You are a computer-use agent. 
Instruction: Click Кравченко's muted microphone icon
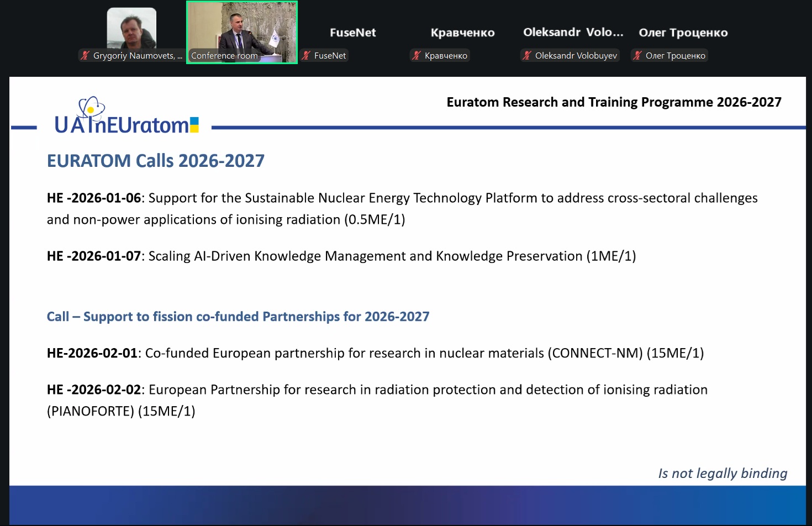coord(416,55)
